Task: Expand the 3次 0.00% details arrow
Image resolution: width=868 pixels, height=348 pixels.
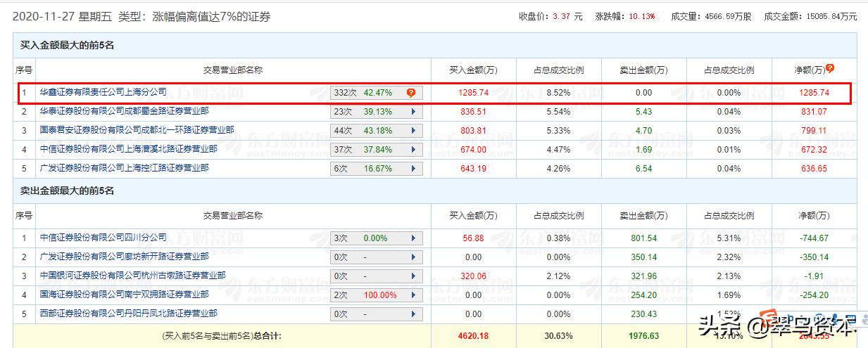Action: click(412, 238)
